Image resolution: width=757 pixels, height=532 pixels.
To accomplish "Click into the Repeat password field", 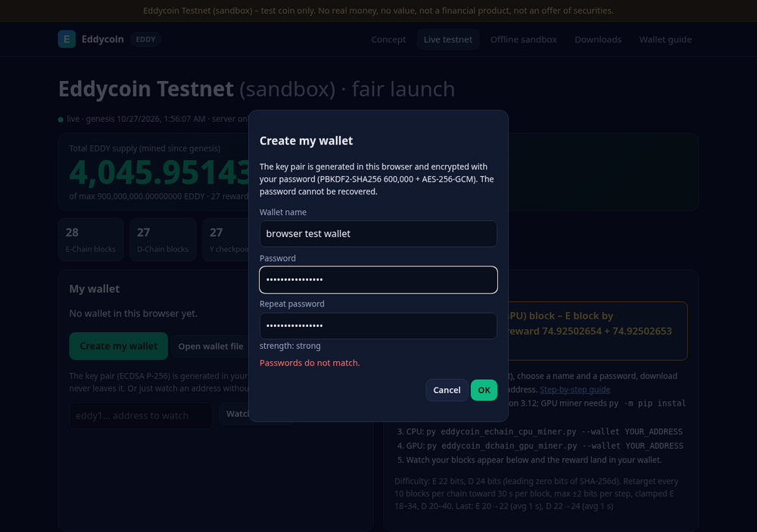I will point(378,326).
